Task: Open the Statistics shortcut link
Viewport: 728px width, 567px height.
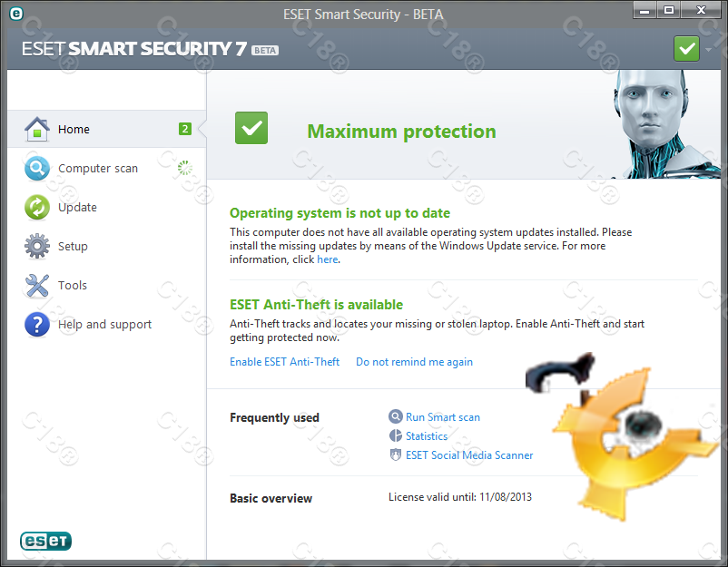Action: 427,436
